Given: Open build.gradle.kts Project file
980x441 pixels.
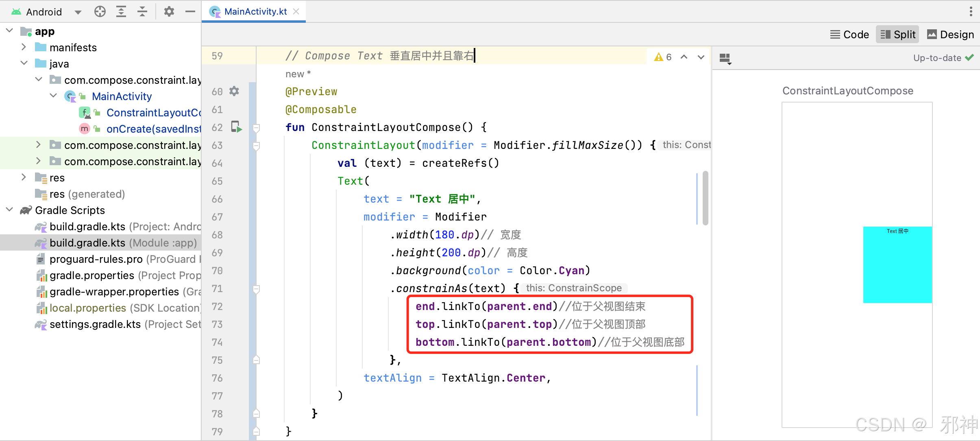Looking at the screenshot, I should (x=125, y=227).
